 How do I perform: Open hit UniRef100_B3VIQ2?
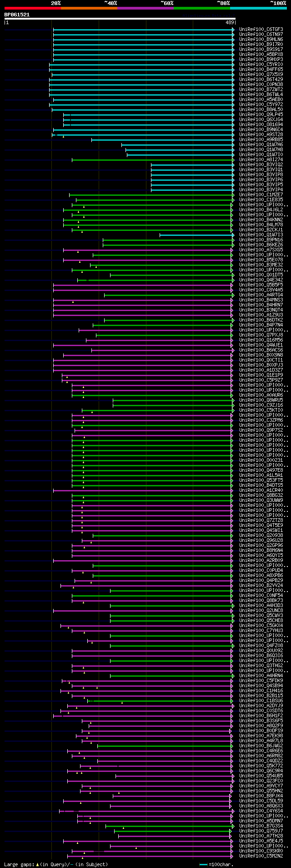[261, 164]
